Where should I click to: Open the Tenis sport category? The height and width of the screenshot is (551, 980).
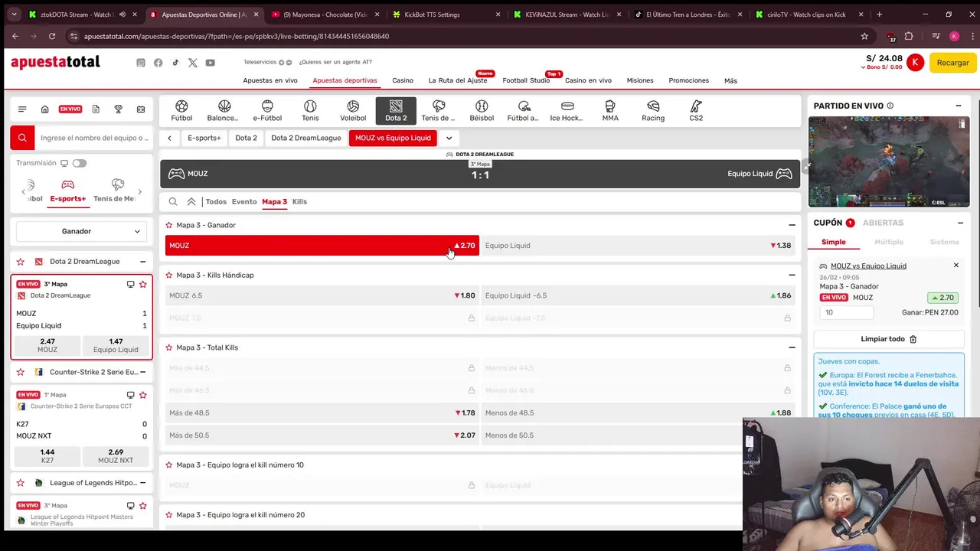(x=310, y=111)
